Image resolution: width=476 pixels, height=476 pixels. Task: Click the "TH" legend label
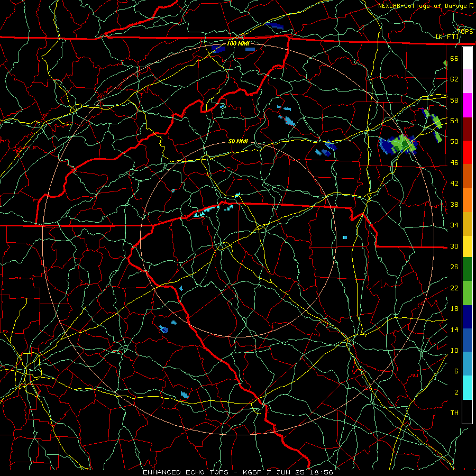click(454, 413)
